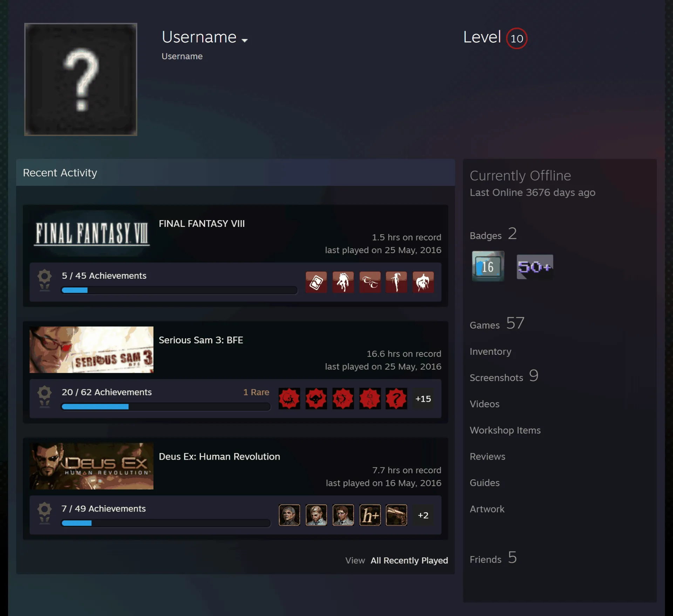The image size is (673, 616).
Task: Click the pistol Deus Ex achievement icon
Action: click(396, 515)
